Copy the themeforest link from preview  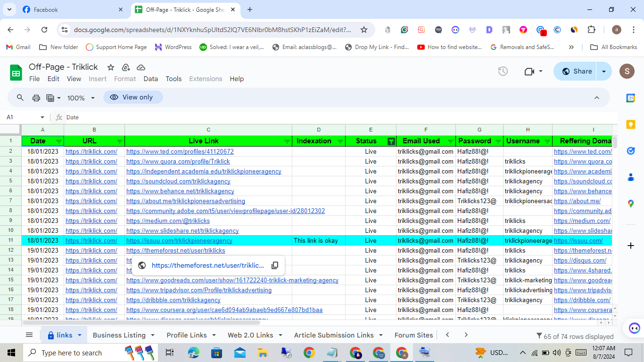point(275,265)
